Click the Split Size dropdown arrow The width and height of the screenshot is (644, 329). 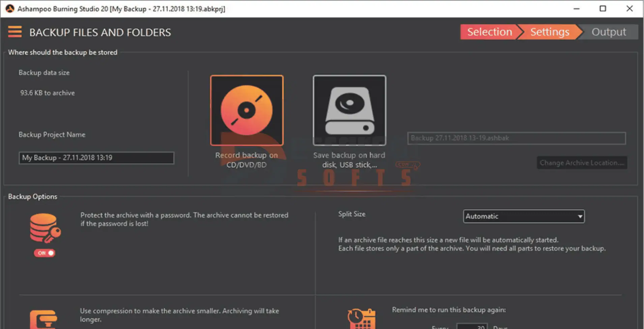[580, 216]
